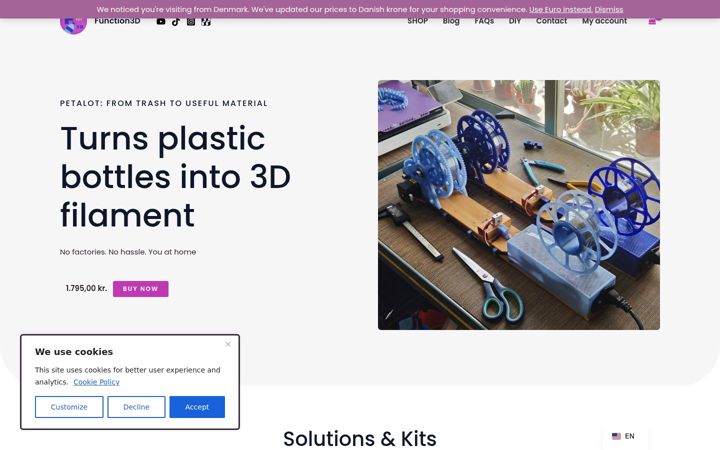Click 'Use Euro instead' link
The image size is (720, 450).
pos(560,9)
